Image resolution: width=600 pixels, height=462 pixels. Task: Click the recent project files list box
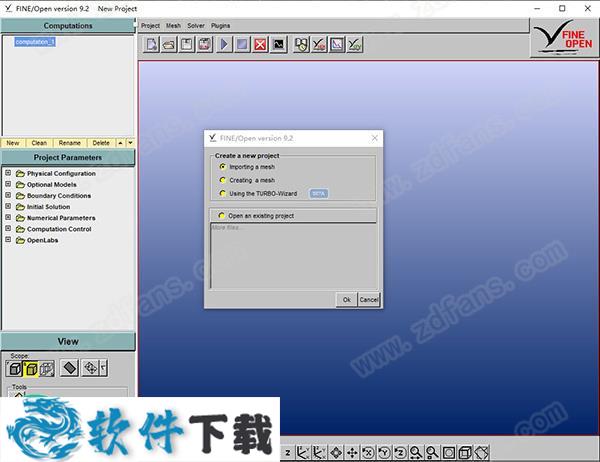tap(294, 255)
